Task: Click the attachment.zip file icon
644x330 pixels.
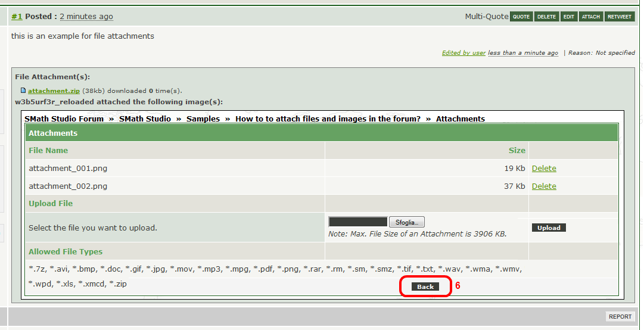Action: pos(23,91)
